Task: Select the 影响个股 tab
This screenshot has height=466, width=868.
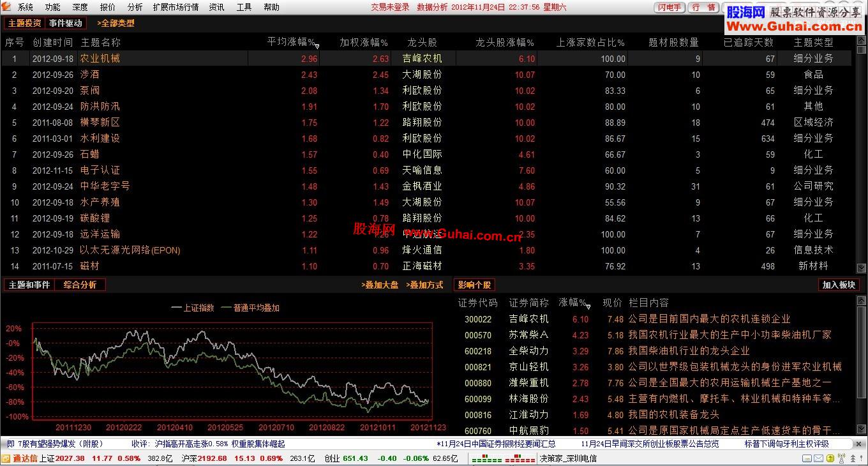Action: 474,285
